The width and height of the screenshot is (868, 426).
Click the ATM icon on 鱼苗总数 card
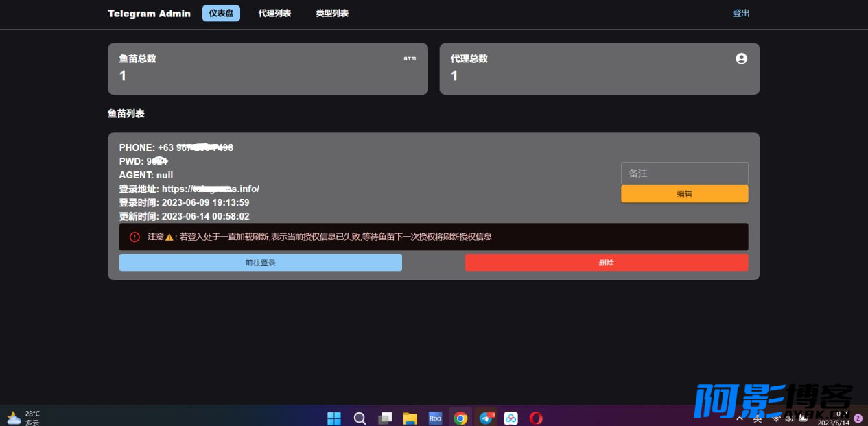pyautogui.click(x=410, y=58)
